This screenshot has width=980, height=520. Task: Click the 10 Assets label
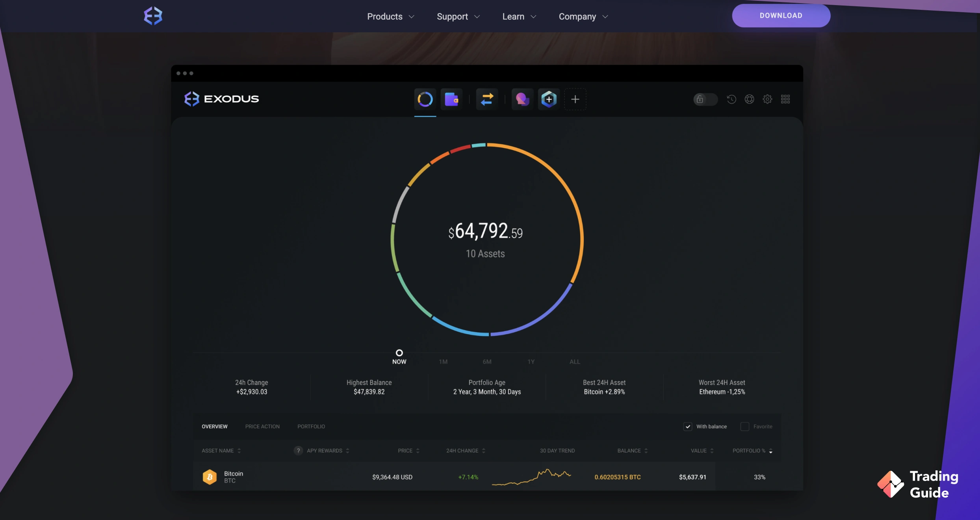(485, 254)
